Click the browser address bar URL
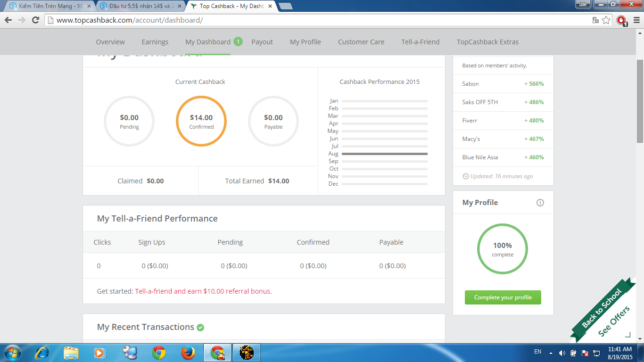This screenshot has height=362, width=644. tap(130, 20)
